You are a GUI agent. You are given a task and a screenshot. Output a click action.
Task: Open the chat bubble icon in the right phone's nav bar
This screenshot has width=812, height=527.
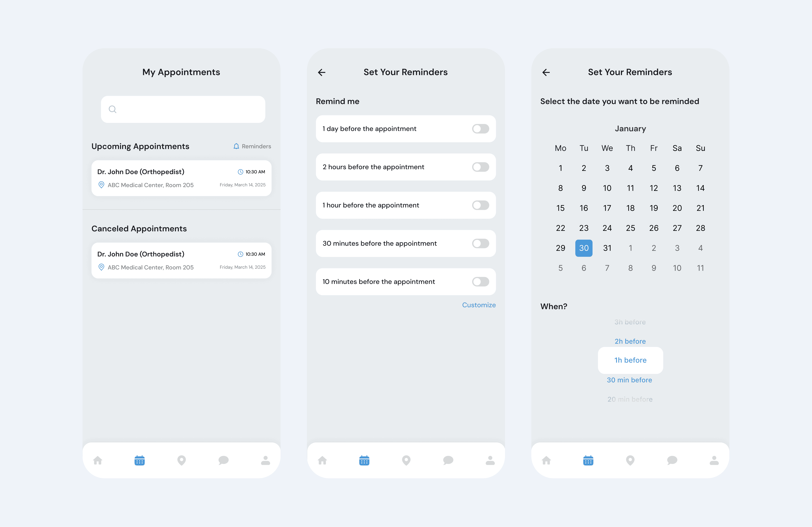point(672,461)
